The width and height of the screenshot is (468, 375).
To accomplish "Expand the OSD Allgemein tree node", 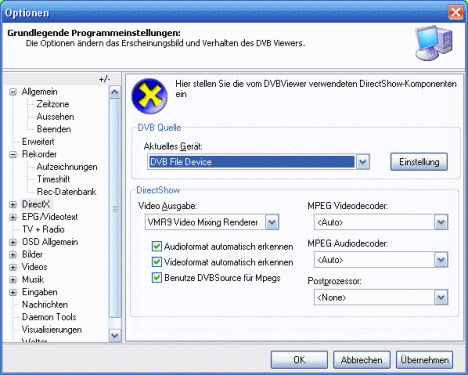I will point(13,242).
